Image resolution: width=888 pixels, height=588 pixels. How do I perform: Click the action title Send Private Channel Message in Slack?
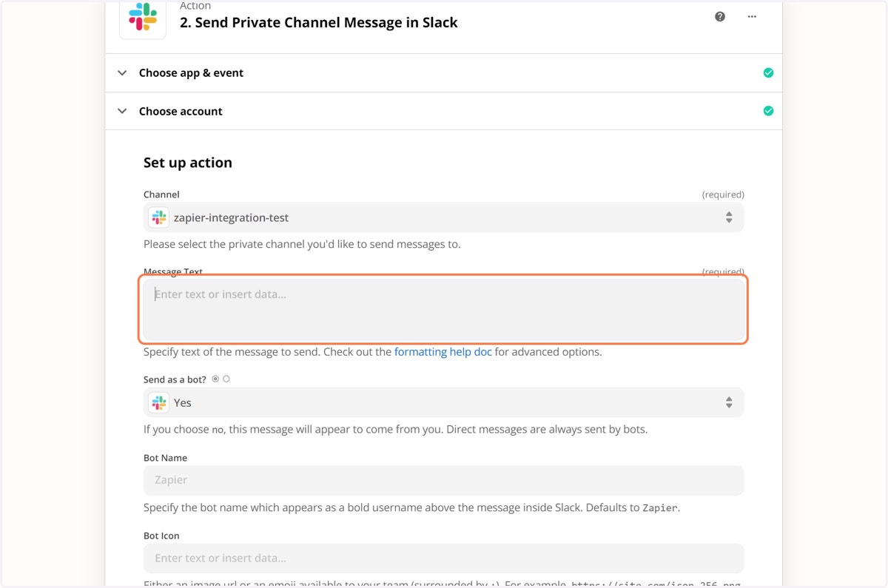click(319, 22)
